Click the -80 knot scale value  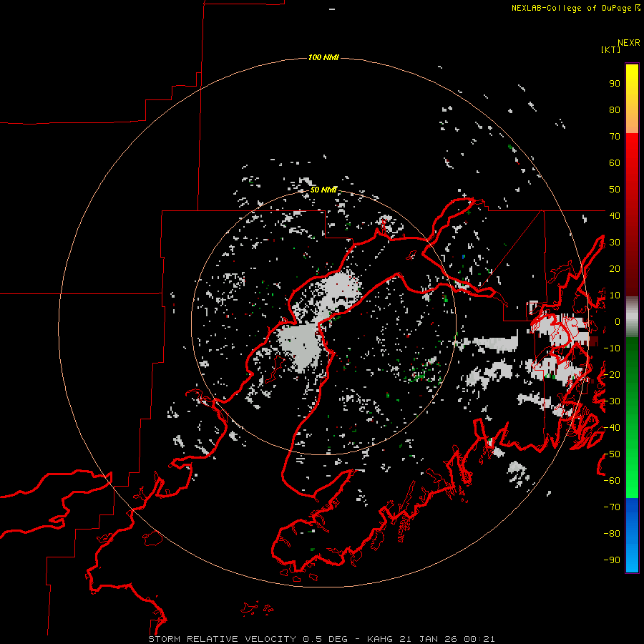click(x=612, y=534)
